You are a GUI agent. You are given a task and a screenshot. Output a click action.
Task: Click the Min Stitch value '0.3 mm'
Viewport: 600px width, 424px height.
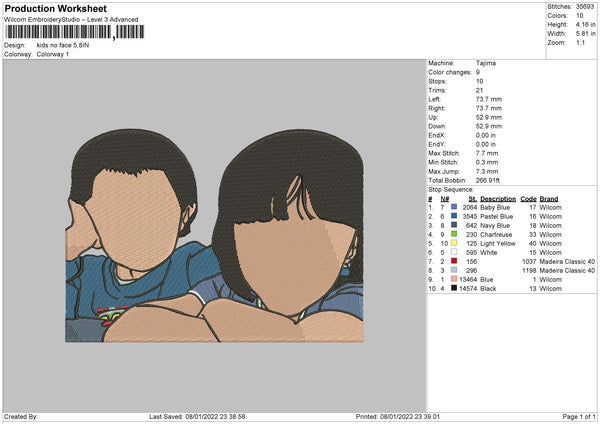point(487,162)
